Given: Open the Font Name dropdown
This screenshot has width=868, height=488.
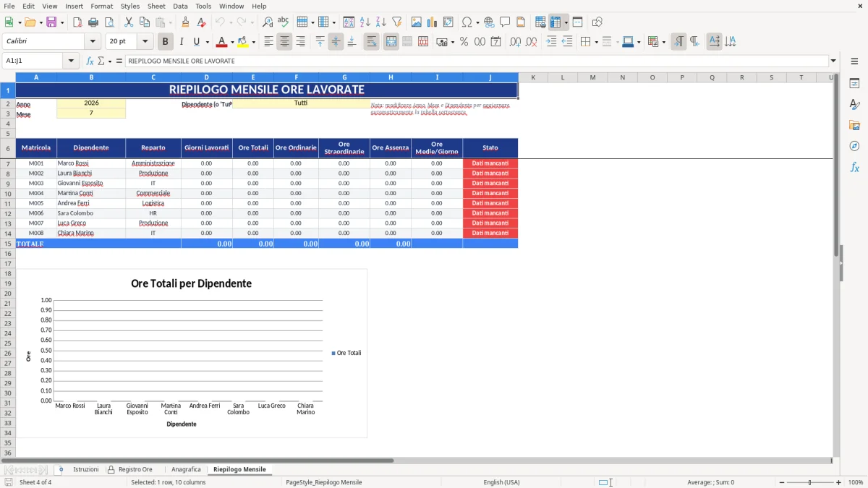Looking at the screenshot, I should coord(93,42).
